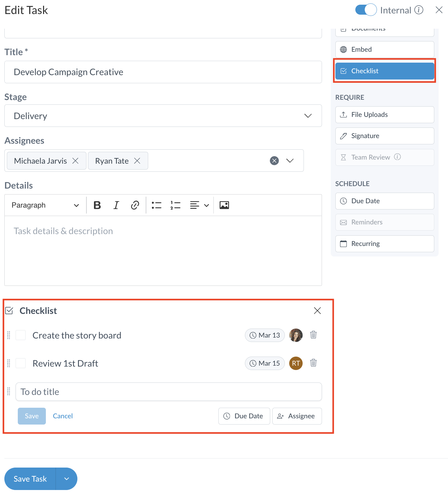Toggle bold formatting in Details editor
Screen dimensions: 448x495
(x=97, y=205)
